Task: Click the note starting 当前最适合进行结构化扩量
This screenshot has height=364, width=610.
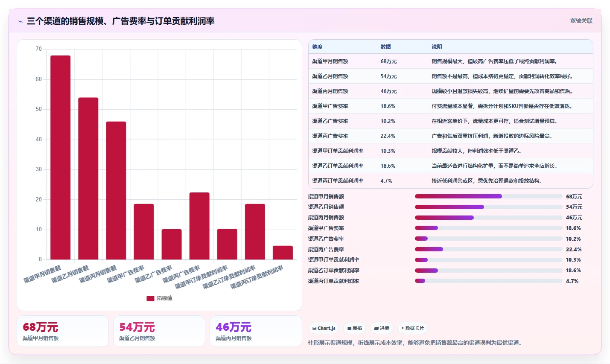Action: click(495, 166)
